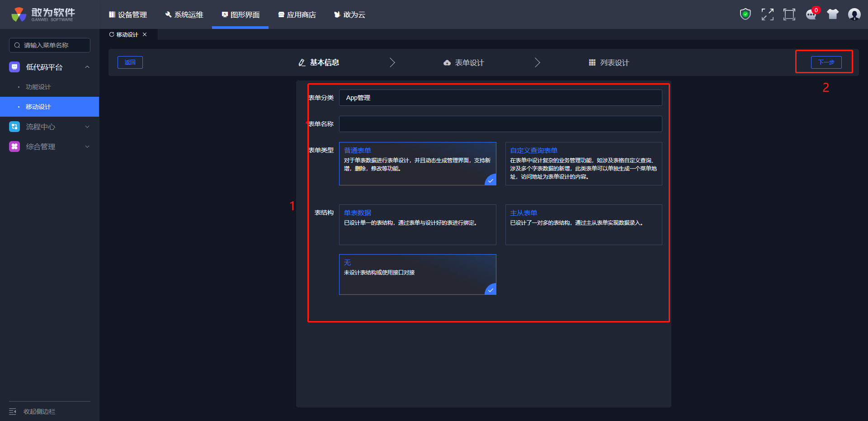Click the 返回 button

pyautogui.click(x=130, y=62)
